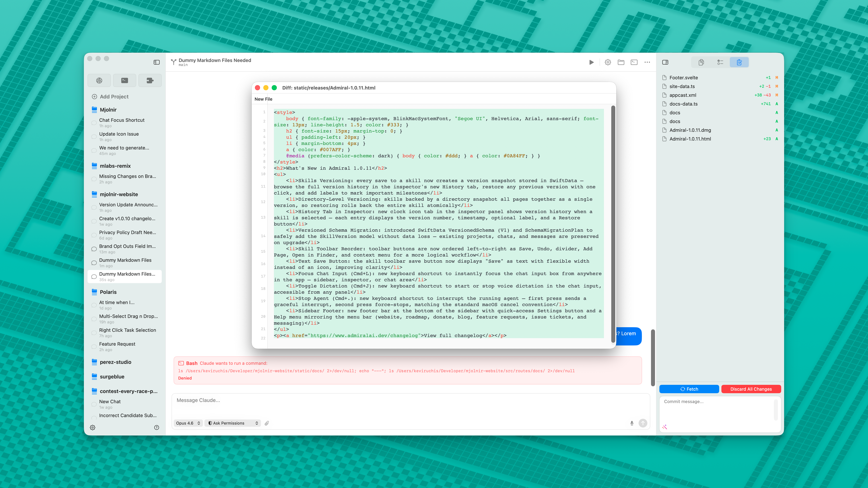Switch to the files tab in right panel
Screen dimensions: 868x488
click(x=701, y=62)
